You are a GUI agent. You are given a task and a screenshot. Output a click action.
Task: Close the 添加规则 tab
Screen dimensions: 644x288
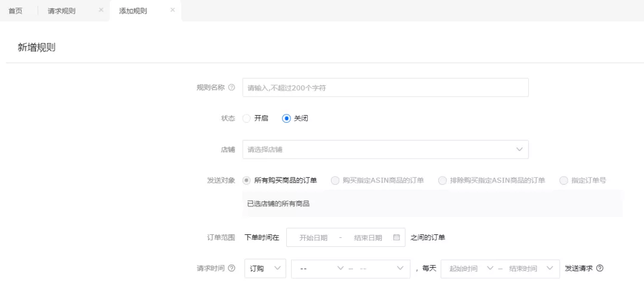(x=172, y=10)
